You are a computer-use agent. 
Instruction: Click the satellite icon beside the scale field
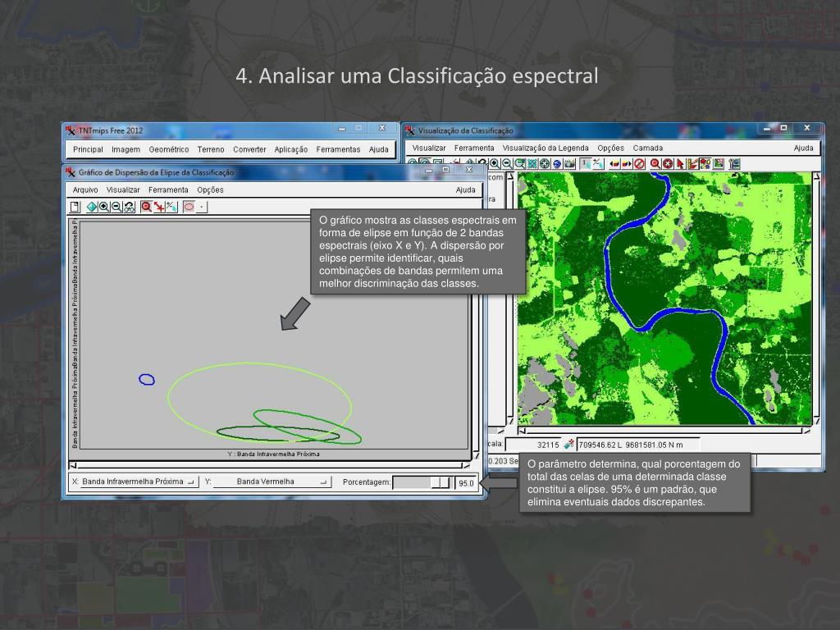pos(569,444)
